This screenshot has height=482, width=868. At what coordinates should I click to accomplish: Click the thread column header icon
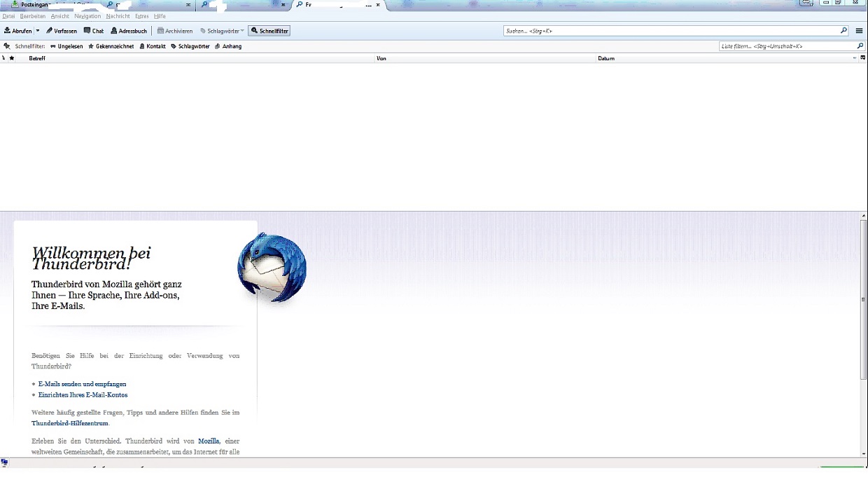click(4, 58)
